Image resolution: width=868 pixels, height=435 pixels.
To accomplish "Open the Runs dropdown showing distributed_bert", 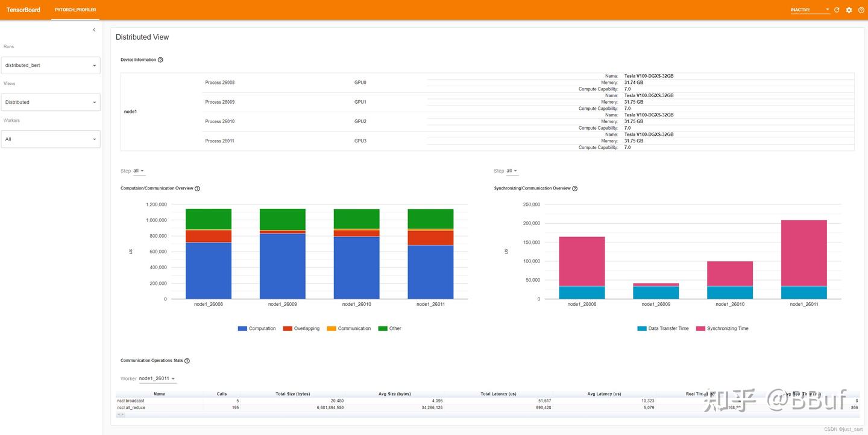I will click(x=50, y=65).
